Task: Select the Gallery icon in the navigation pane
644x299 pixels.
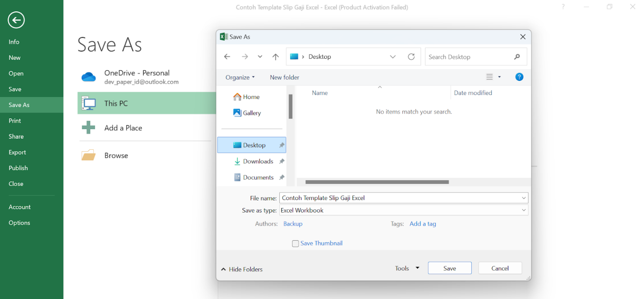Action: pos(237,113)
